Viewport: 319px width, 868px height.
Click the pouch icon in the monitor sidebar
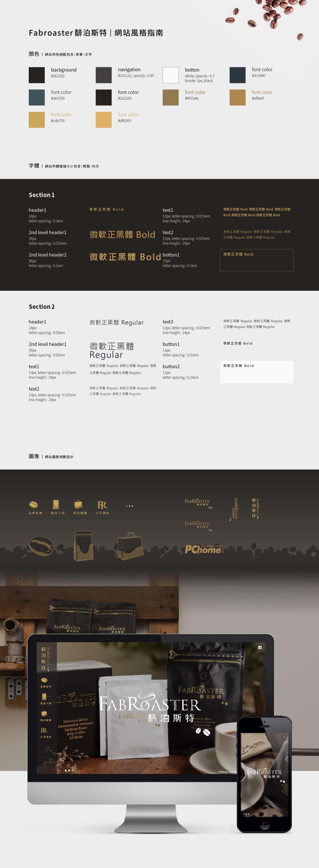(x=44, y=697)
